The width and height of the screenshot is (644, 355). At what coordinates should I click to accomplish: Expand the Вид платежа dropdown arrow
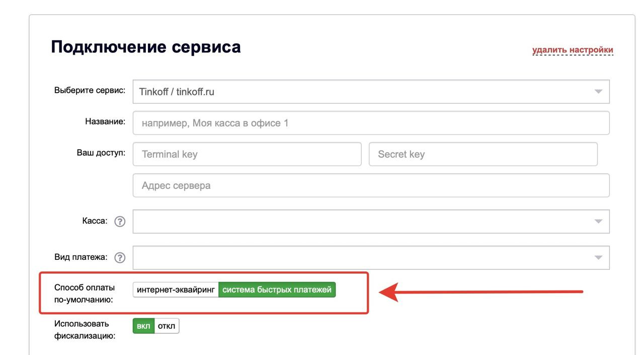click(598, 258)
